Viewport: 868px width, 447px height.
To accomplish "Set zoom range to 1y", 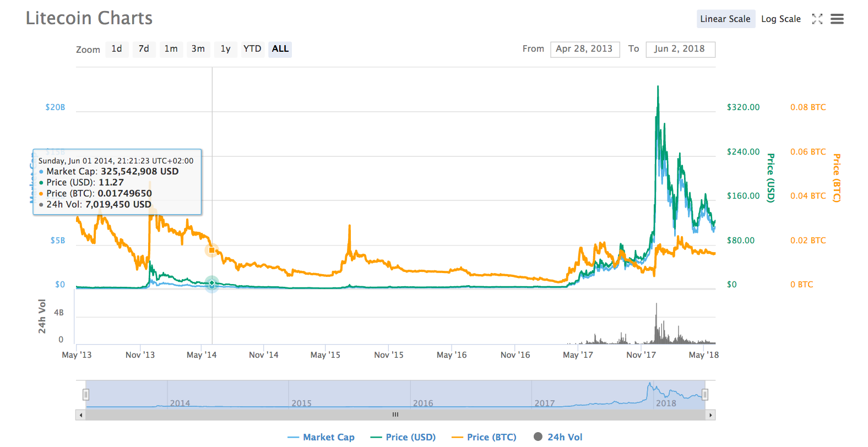I will pos(225,49).
